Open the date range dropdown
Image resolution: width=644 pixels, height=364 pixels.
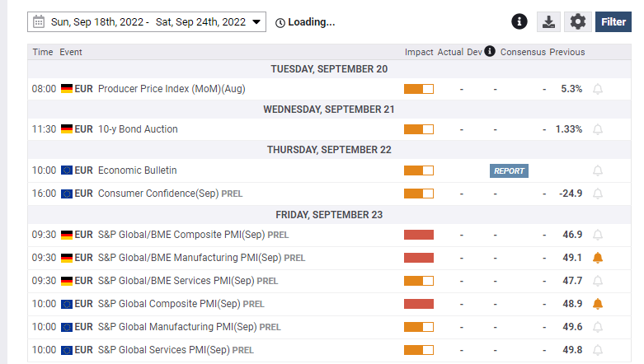tap(256, 22)
